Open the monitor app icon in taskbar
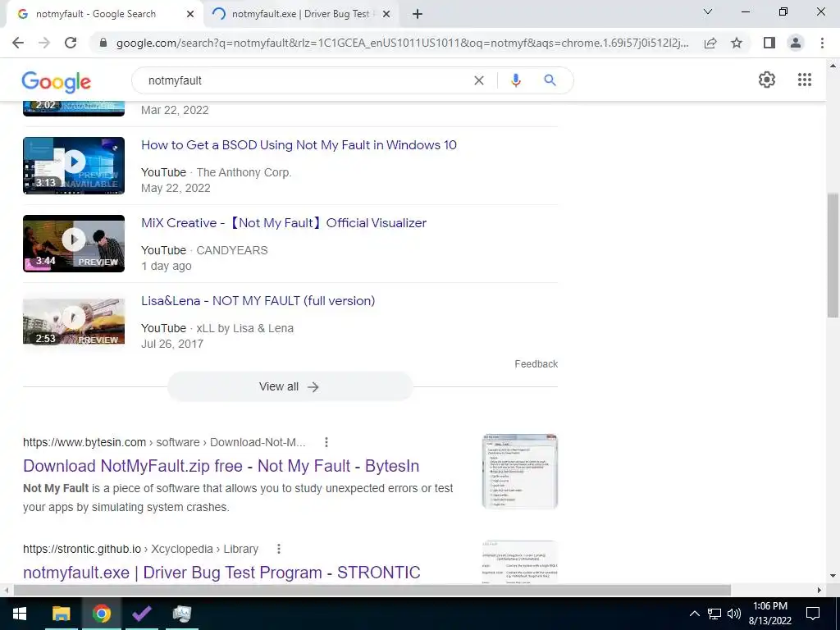840x630 pixels. pyautogui.click(x=182, y=614)
